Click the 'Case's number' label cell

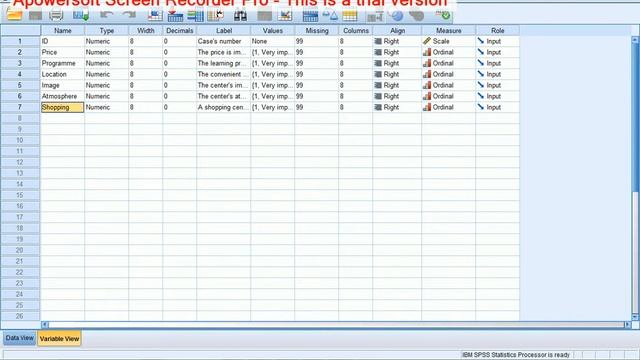224,41
